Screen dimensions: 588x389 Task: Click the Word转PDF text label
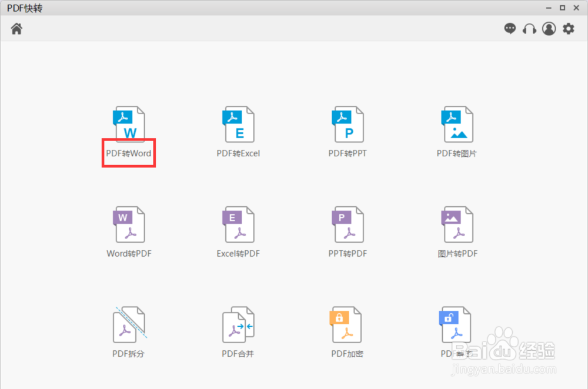129,253
